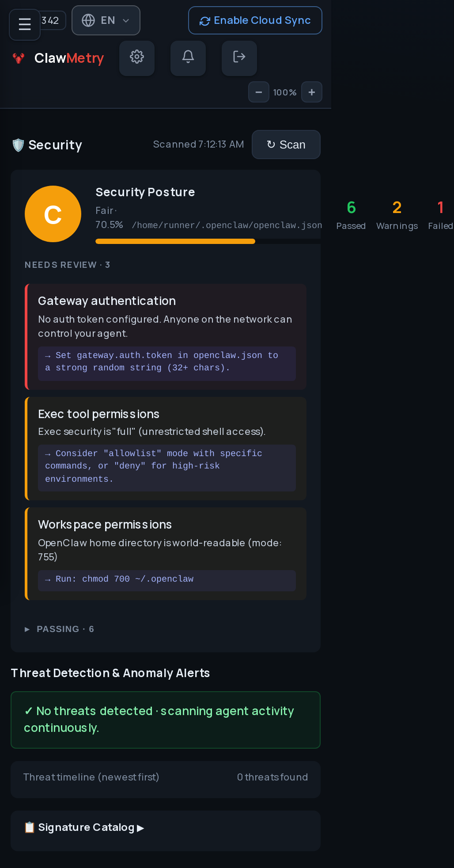
Task: Expand the Signature Catalog section
Action: click(84, 827)
